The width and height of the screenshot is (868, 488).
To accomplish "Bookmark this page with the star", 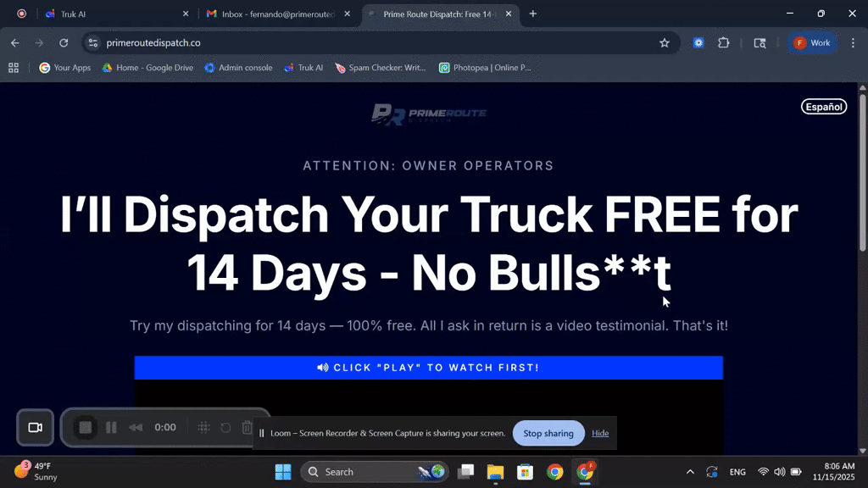I will 665,42.
